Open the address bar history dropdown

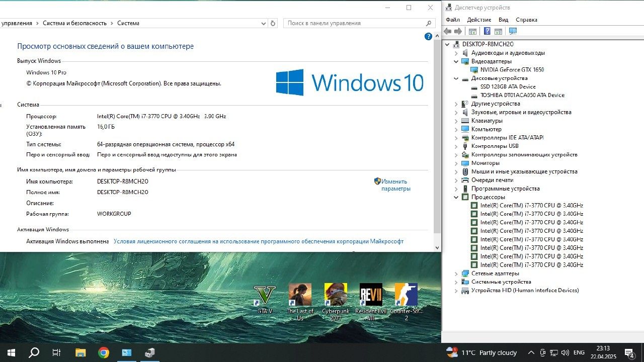click(264, 23)
